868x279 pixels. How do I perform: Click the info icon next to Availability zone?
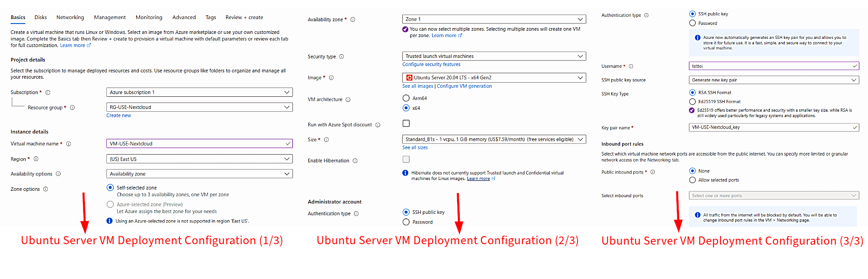(x=353, y=19)
